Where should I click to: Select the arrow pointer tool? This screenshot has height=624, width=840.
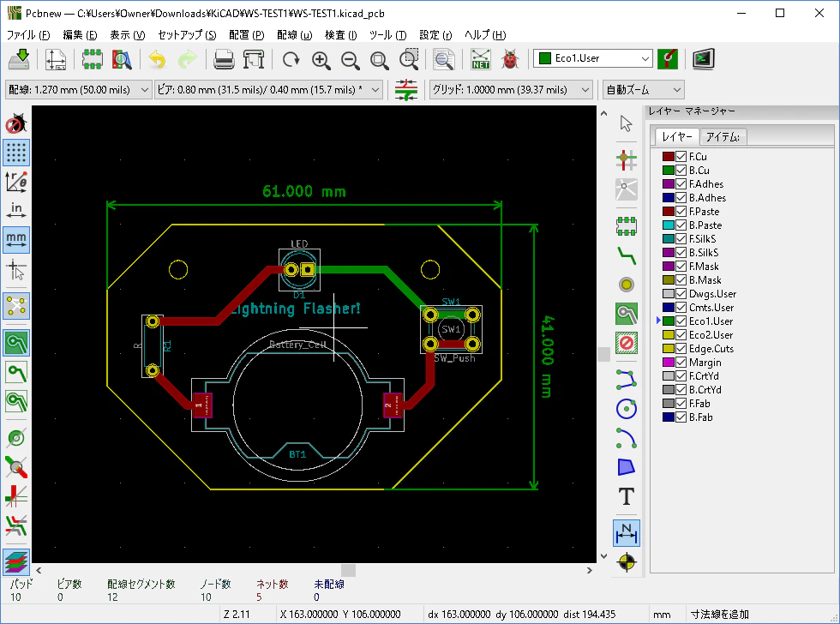627,123
